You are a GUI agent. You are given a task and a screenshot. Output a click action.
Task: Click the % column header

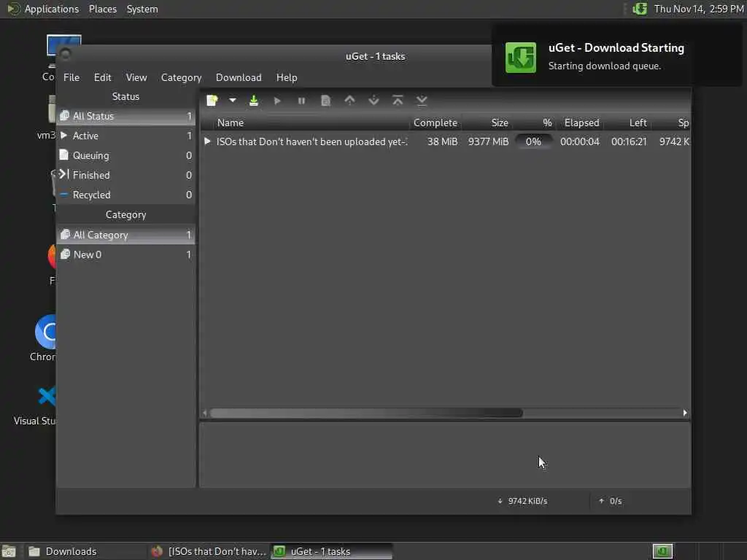click(x=535, y=122)
